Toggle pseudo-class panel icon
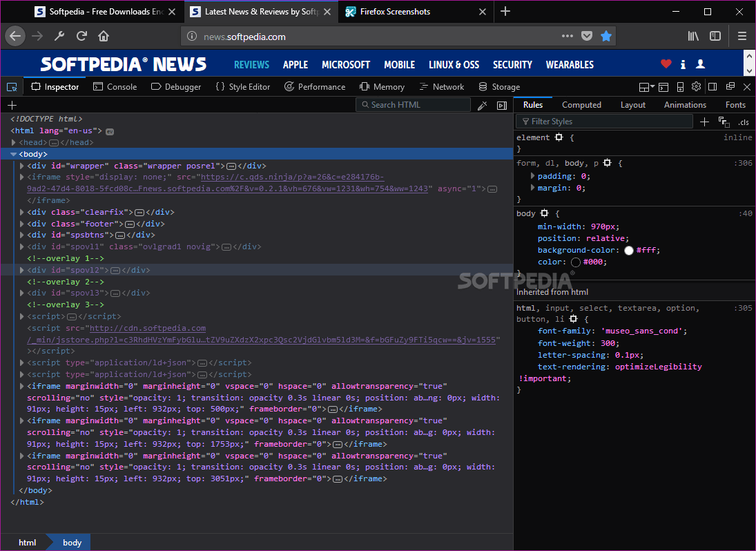Viewport: 756px width, 551px height. [x=724, y=122]
